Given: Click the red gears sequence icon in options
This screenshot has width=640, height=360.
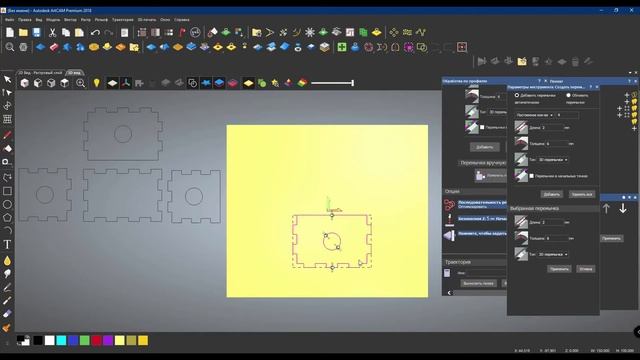Looking at the screenshot, I should (449, 204).
